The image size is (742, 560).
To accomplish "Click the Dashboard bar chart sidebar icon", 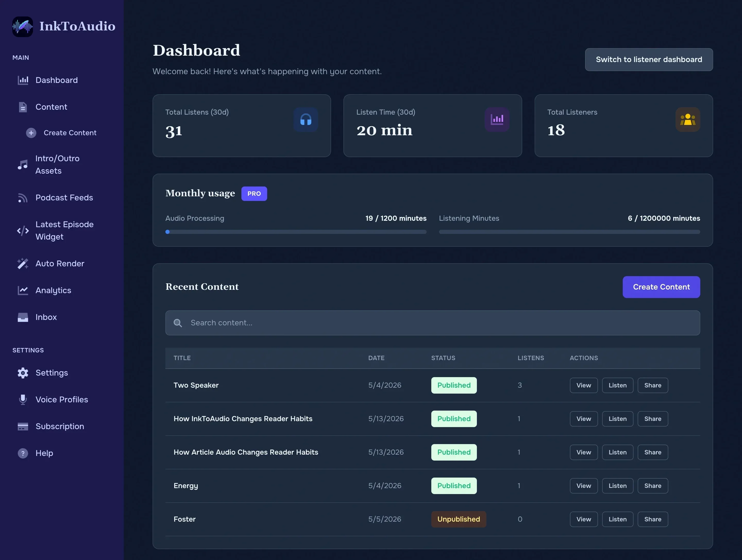I will [x=23, y=80].
